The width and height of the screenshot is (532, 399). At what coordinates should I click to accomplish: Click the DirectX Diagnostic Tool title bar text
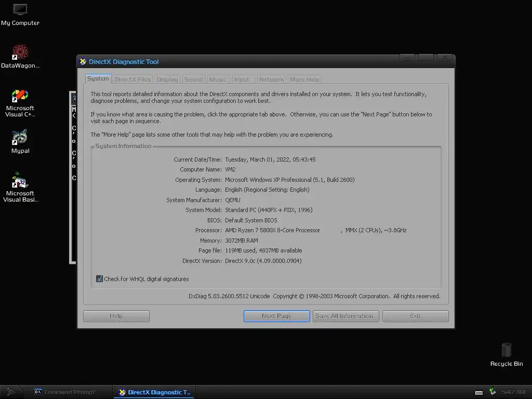click(x=124, y=62)
